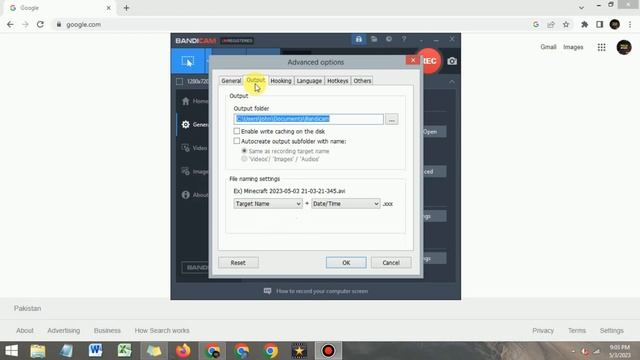
Task: Open the Home section in Bandicam sidebar
Action: point(194,101)
